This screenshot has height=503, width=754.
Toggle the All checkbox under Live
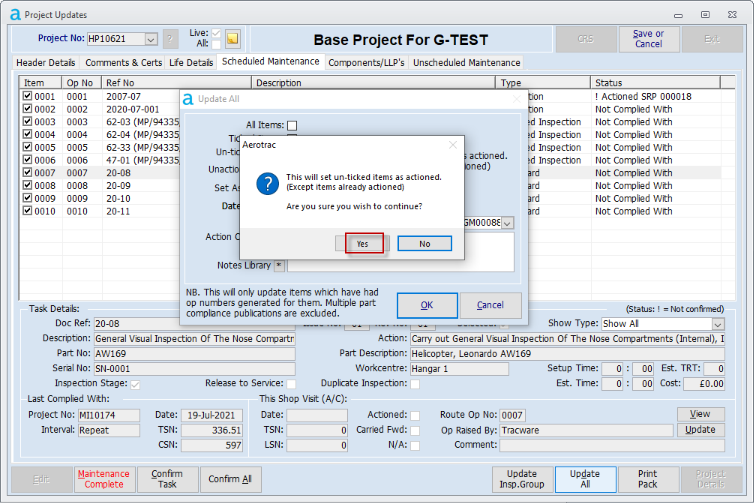click(216, 44)
